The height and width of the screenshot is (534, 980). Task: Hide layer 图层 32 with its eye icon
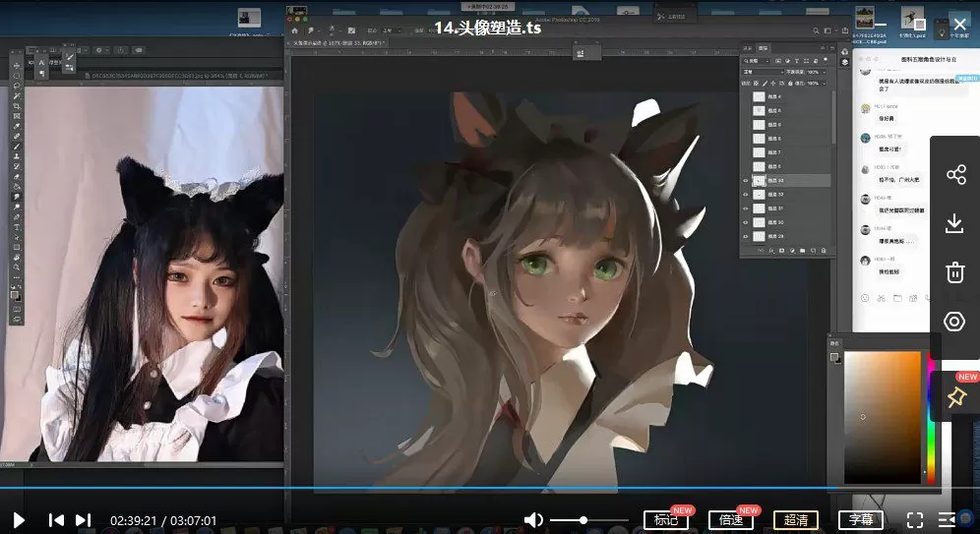click(746, 195)
